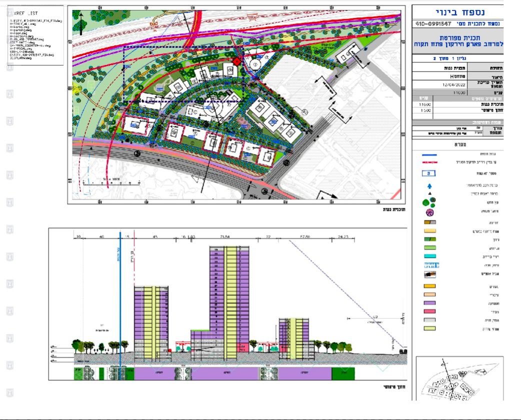Click the red diamond marker on the site plan

236,61
